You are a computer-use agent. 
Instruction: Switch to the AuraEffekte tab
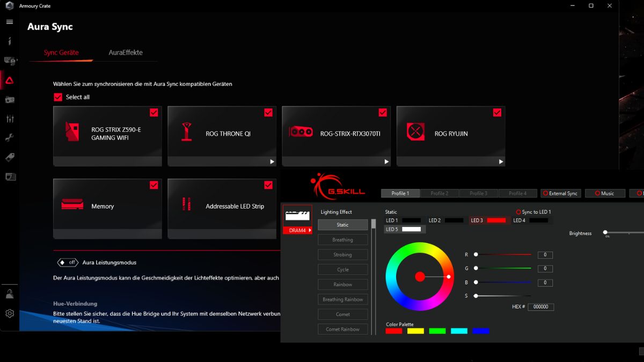pyautogui.click(x=126, y=53)
